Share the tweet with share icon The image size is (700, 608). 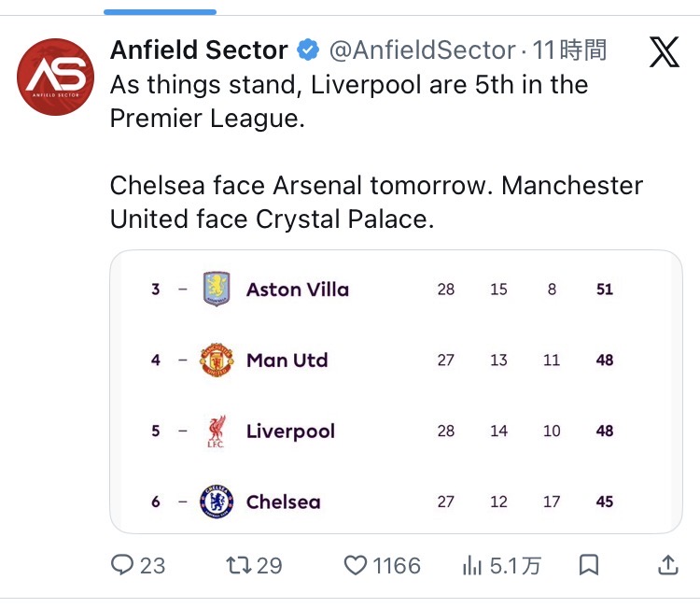coord(667,564)
